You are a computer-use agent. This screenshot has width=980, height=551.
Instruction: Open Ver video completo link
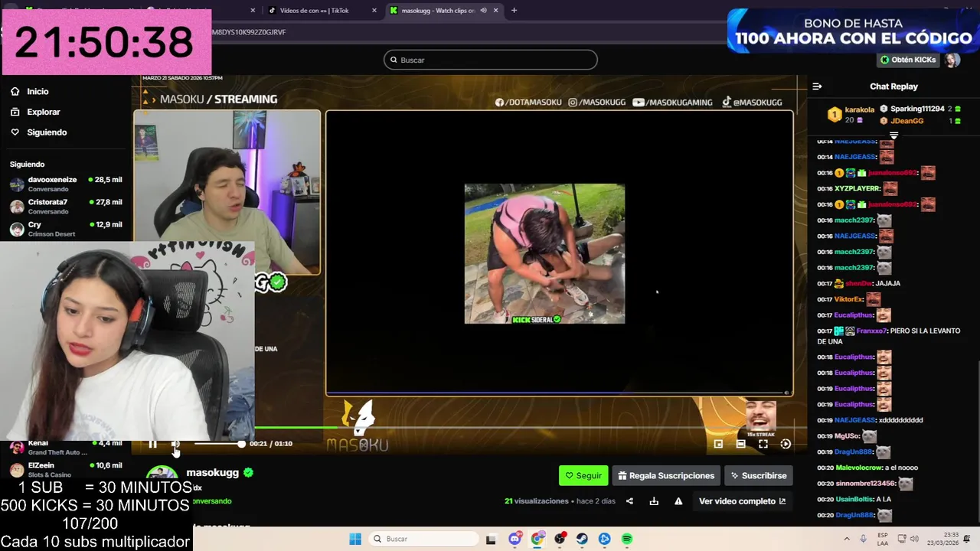tap(742, 501)
